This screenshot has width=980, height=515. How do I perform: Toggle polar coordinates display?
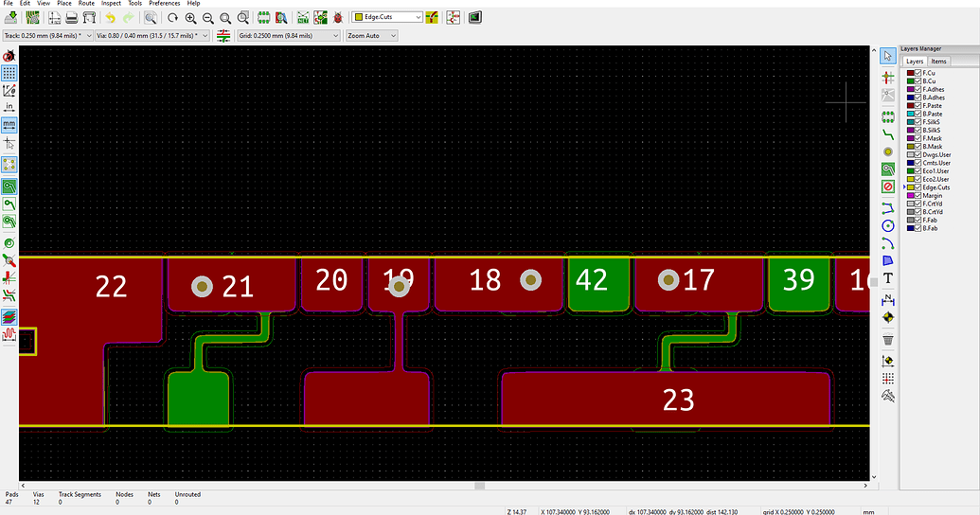coord(9,91)
